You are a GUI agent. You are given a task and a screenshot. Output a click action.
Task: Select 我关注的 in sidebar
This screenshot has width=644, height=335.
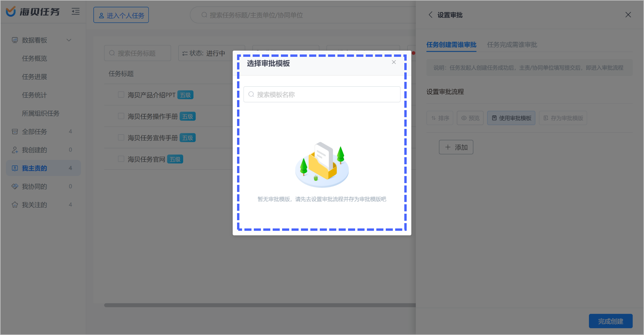pos(43,205)
